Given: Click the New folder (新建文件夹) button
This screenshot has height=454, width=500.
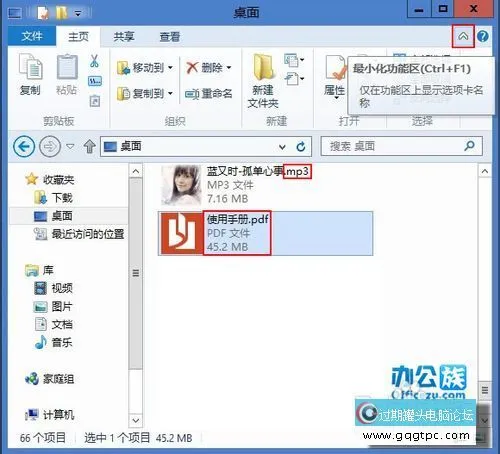Looking at the screenshot, I should pyautogui.click(x=263, y=81).
